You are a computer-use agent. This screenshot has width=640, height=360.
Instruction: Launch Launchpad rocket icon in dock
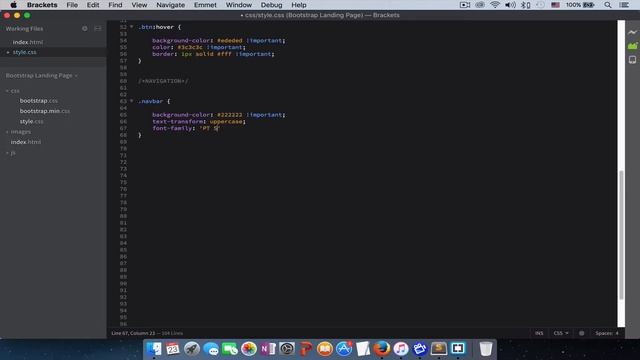[192, 349]
